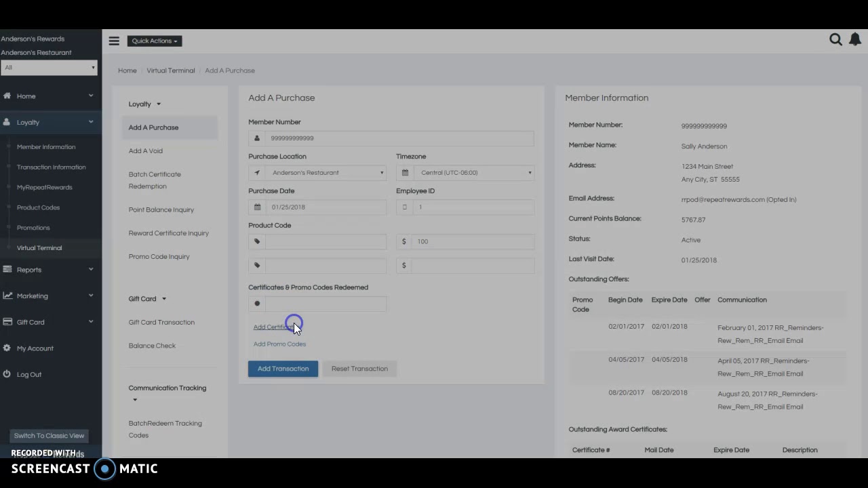The image size is (868, 488).
Task: Open Balance Check
Action: point(152,346)
